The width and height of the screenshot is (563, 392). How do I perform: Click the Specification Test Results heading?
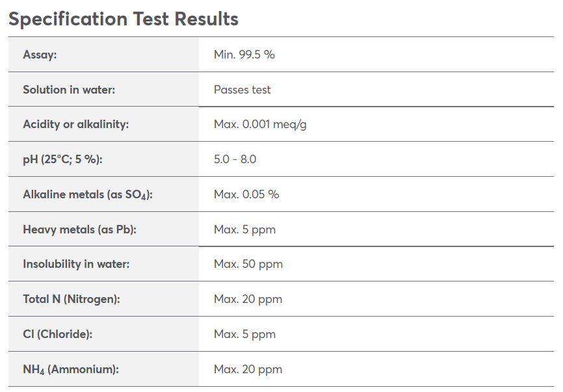point(123,19)
